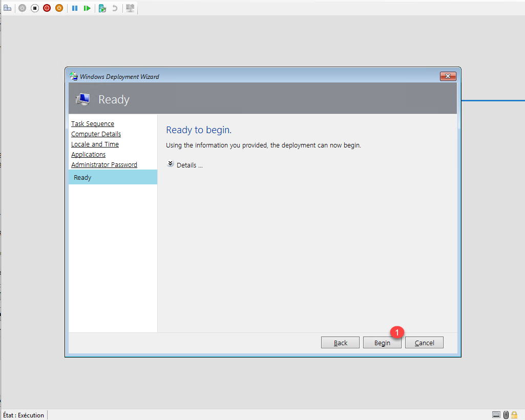The width and height of the screenshot is (525, 420).
Task: Click the Cancel button
Action: pyautogui.click(x=424, y=343)
